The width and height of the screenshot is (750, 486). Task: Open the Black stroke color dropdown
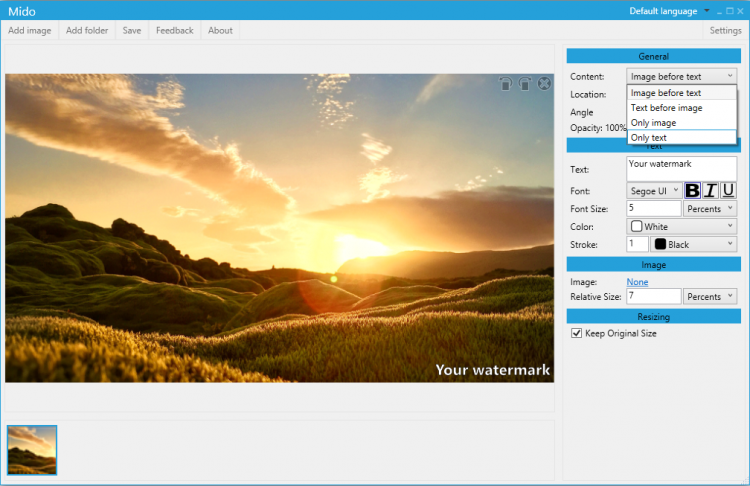tap(693, 244)
